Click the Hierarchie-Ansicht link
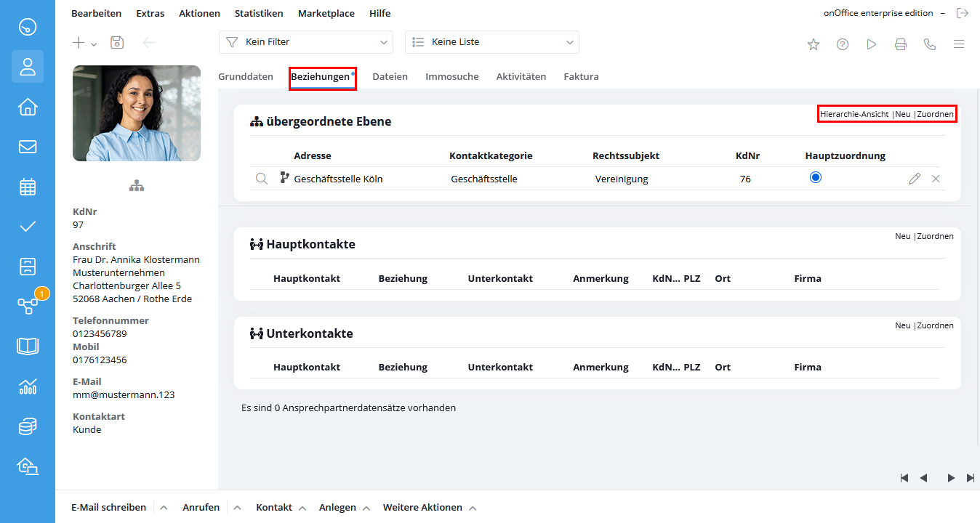Image resolution: width=980 pixels, height=523 pixels. tap(854, 114)
